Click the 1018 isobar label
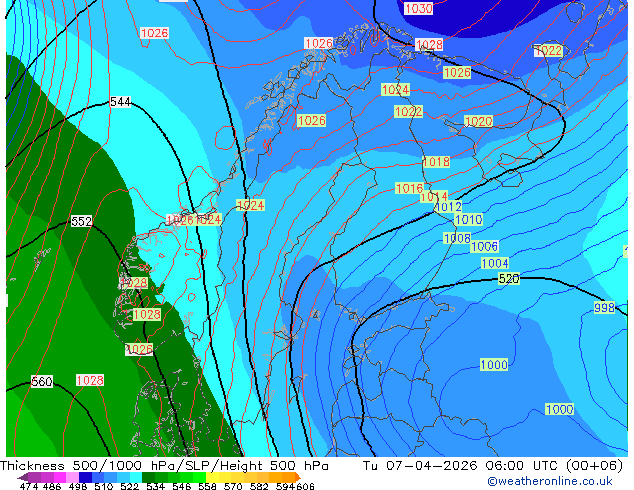 [x=436, y=162]
